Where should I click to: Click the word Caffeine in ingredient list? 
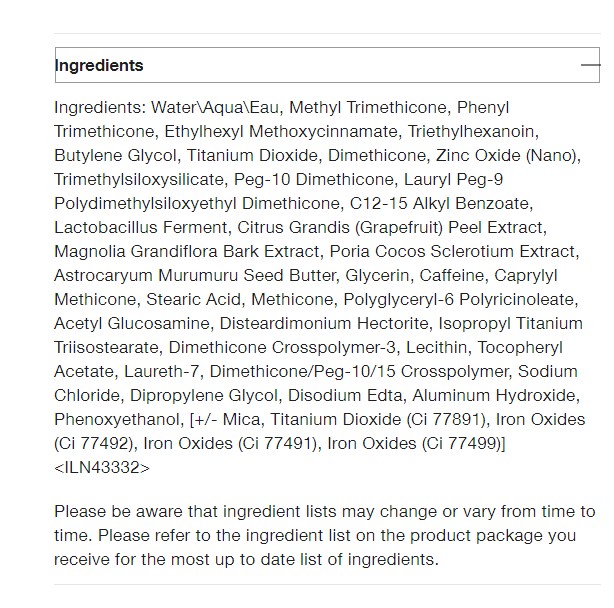click(x=453, y=275)
